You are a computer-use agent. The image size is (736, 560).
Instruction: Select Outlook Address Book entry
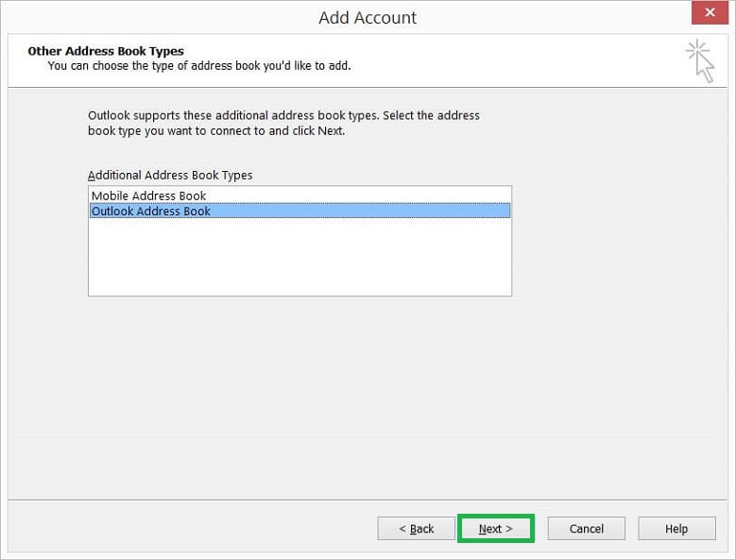(x=300, y=211)
